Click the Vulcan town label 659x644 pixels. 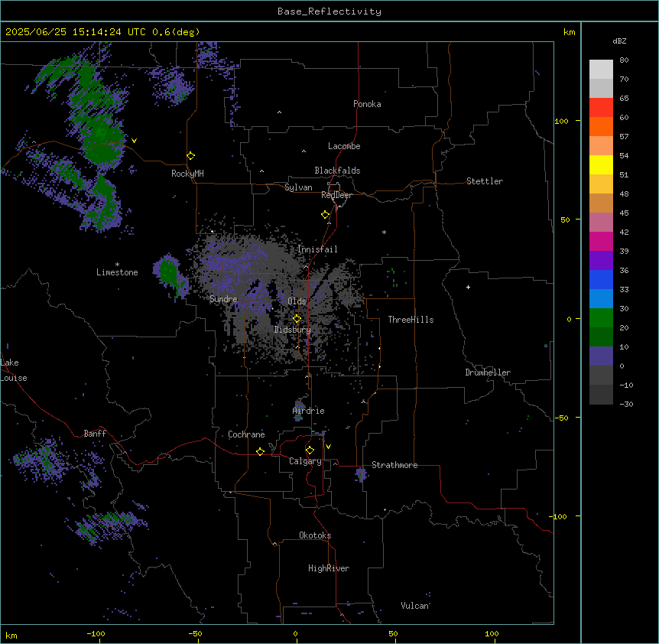[415, 606]
